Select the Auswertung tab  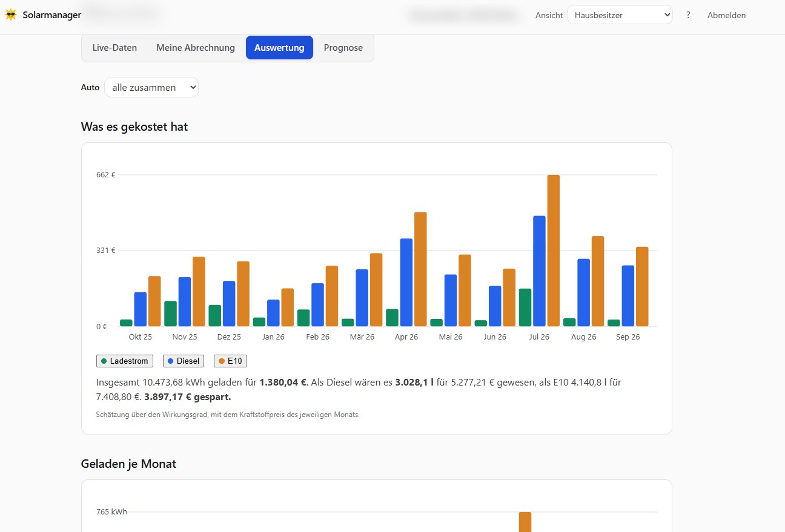[279, 48]
